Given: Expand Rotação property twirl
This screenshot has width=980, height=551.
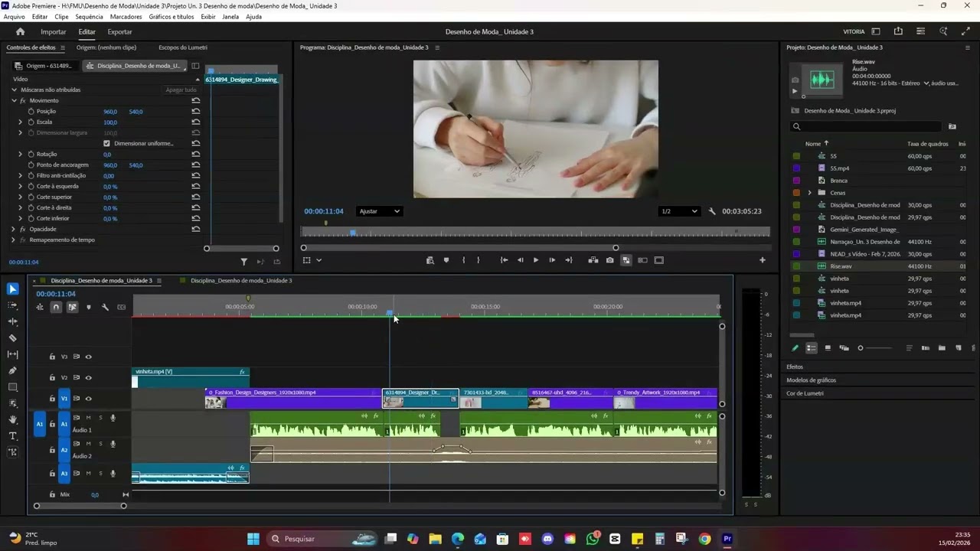Looking at the screenshot, I should (21, 154).
